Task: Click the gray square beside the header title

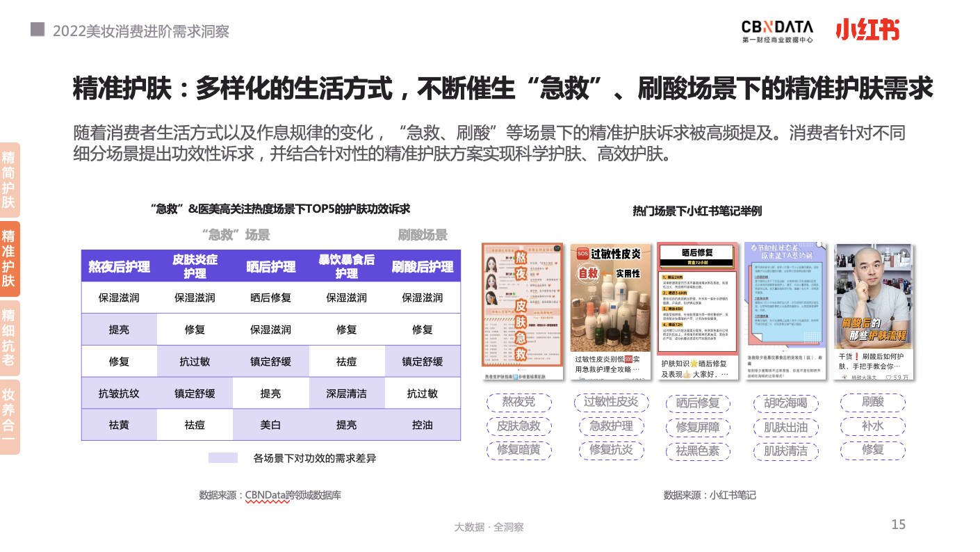Action: (38, 29)
